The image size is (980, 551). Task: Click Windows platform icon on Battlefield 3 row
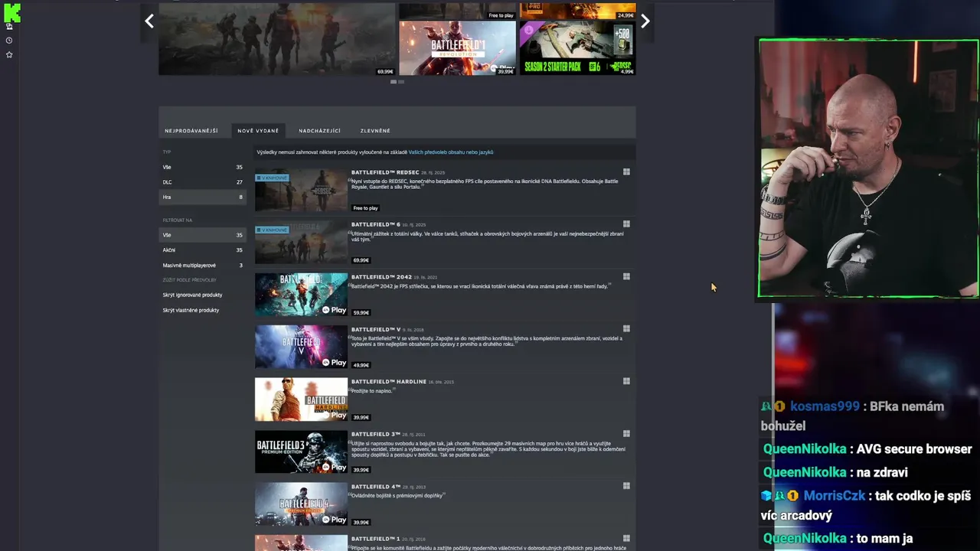point(626,434)
